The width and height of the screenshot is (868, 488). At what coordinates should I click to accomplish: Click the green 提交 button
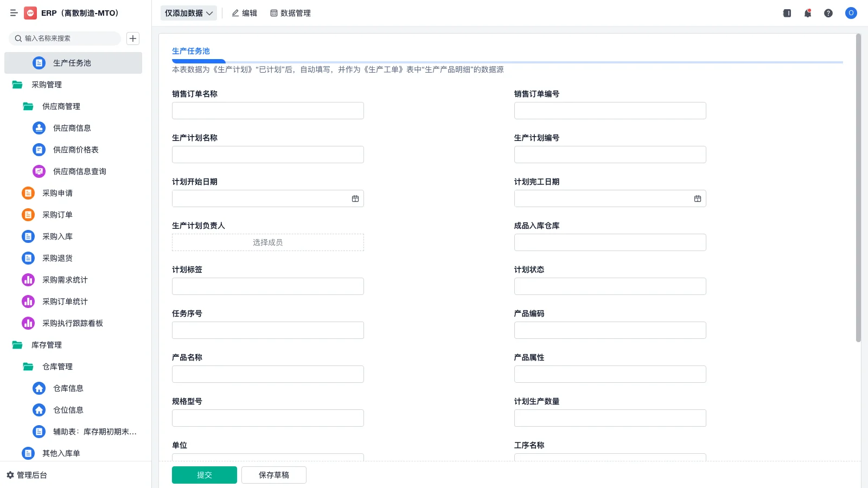tap(204, 475)
